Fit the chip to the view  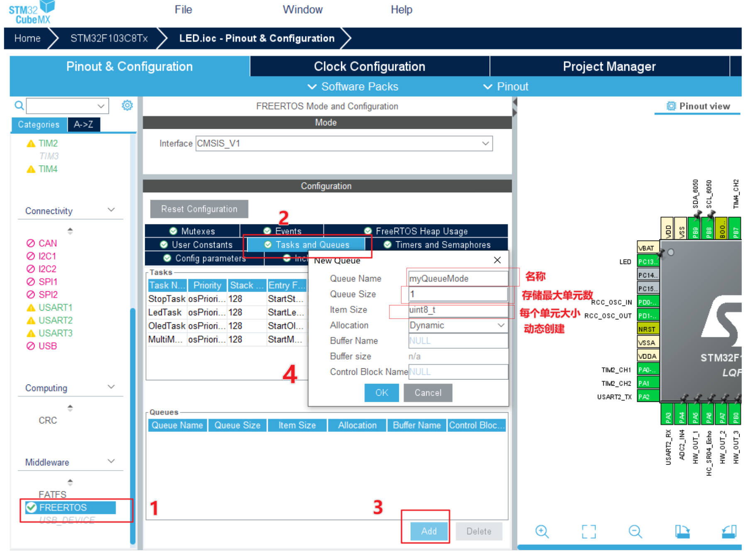click(x=589, y=531)
